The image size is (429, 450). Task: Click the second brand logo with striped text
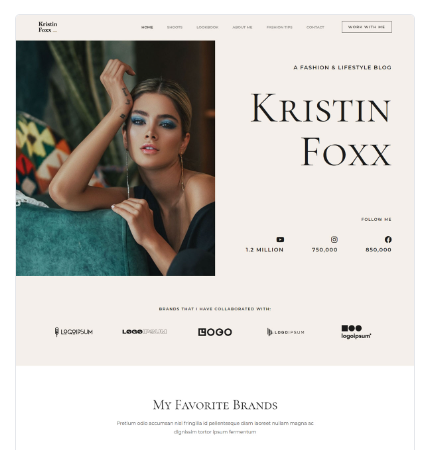click(144, 332)
